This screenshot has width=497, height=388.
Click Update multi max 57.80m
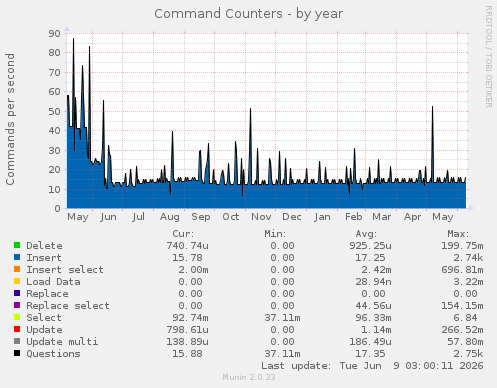click(465, 342)
